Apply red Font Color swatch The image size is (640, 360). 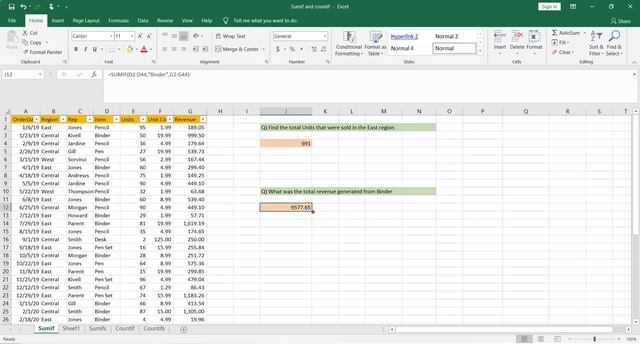[x=144, y=49]
